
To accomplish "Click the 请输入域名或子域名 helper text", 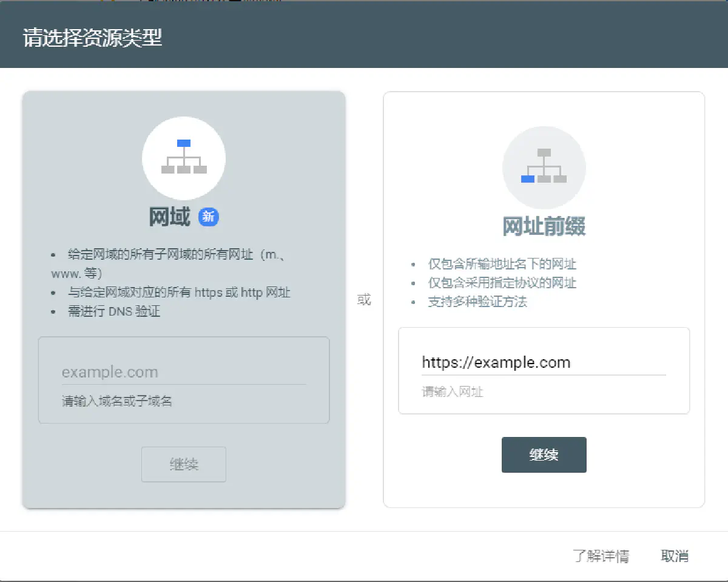I will pos(117,401).
